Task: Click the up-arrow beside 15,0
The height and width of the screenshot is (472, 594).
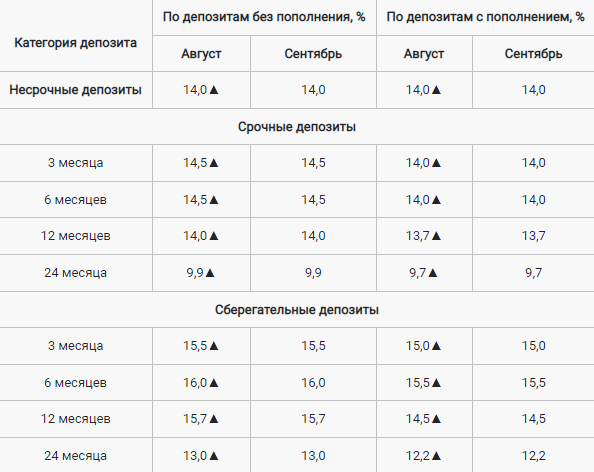Action: 436,346
